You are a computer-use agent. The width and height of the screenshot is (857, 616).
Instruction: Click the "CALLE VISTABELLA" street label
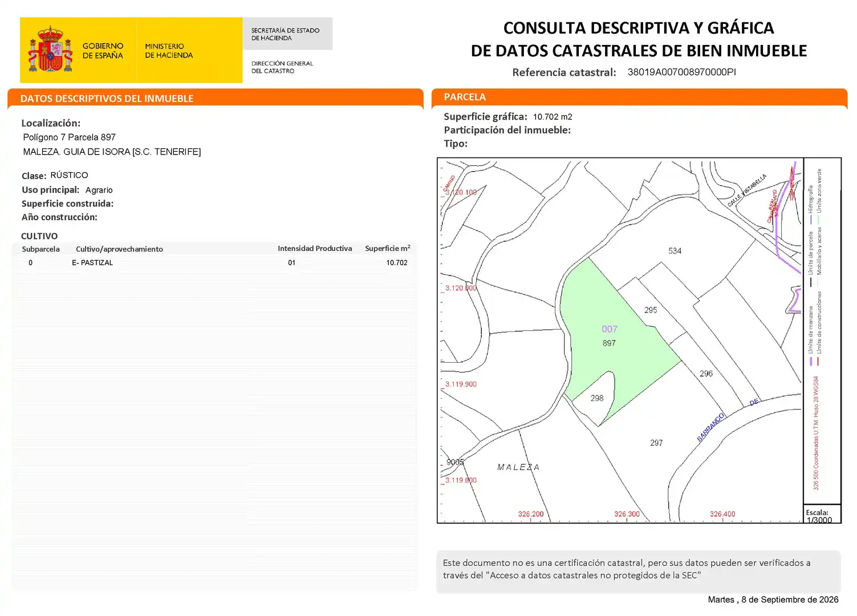(x=747, y=191)
